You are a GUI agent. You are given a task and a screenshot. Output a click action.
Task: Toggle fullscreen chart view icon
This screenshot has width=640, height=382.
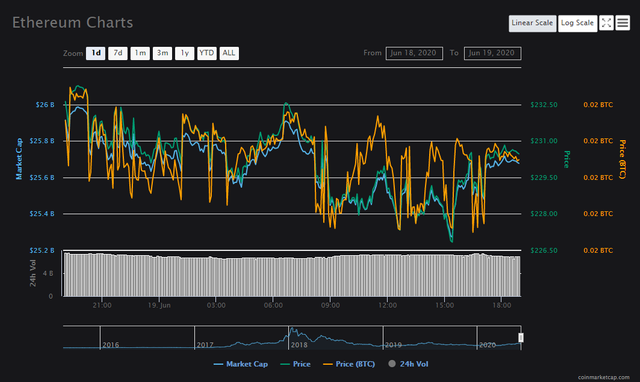tap(606, 23)
